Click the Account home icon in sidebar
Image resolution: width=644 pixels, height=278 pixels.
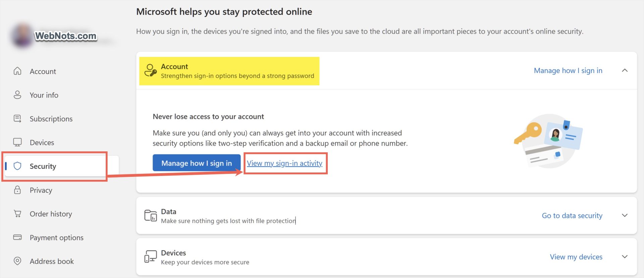17,71
